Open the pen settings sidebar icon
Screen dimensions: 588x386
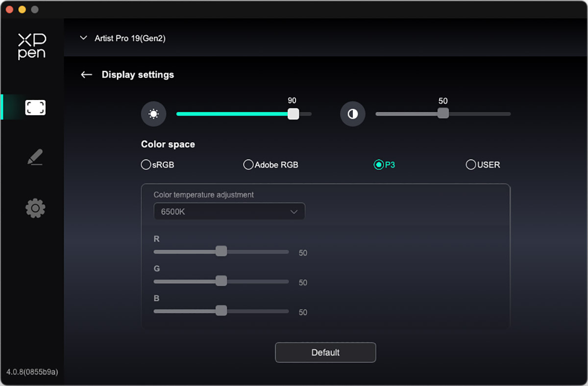pos(35,157)
